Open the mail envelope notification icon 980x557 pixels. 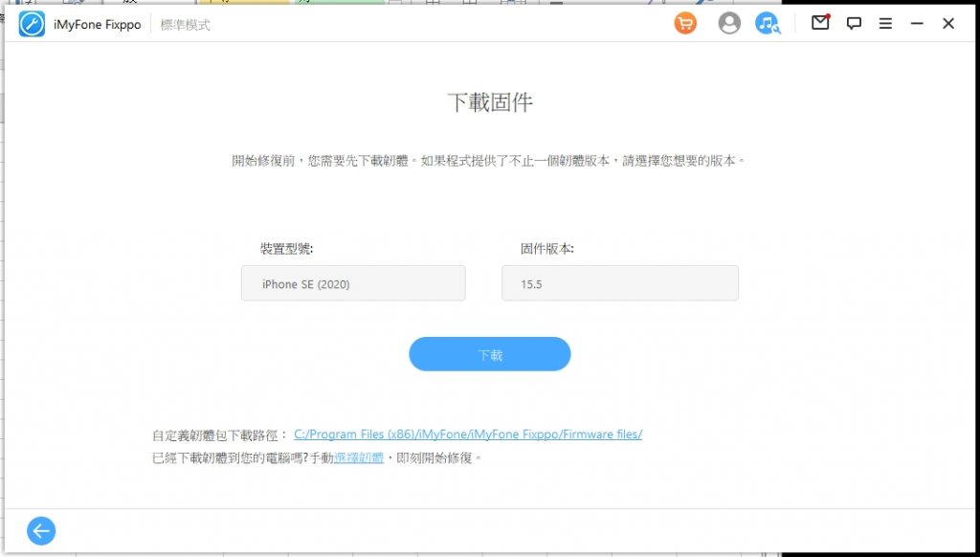coord(820,23)
